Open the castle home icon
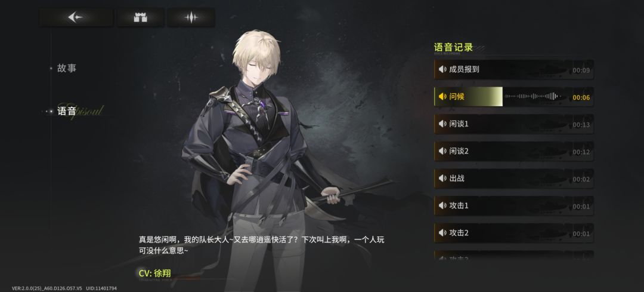This screenshot has height=292, width=644. point(141,17)
